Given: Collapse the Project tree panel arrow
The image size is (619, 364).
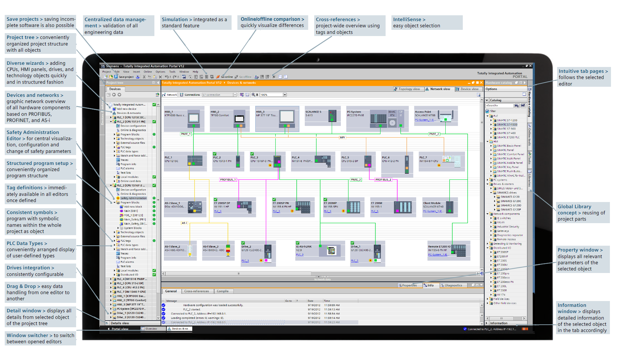Looking at the screenshot, I should (x=158, y=83).
